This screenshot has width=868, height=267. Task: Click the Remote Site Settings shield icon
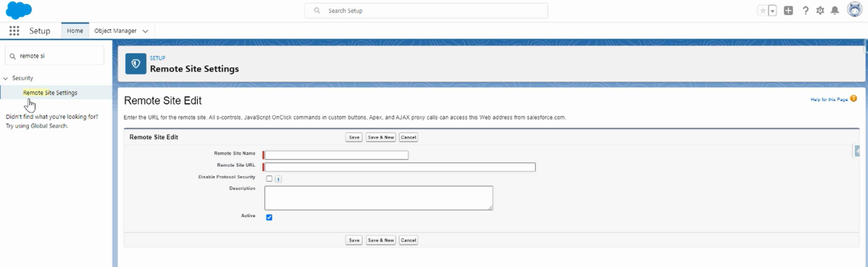(x=136, y=64)
